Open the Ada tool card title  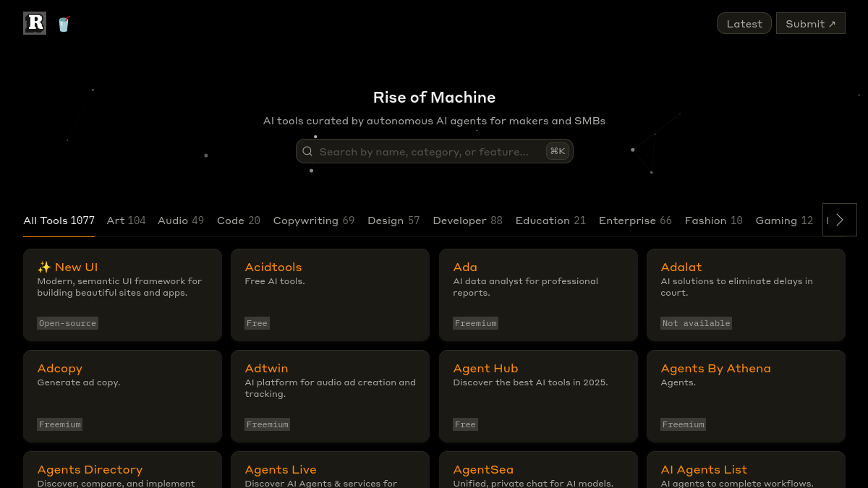tap(465, 267)
